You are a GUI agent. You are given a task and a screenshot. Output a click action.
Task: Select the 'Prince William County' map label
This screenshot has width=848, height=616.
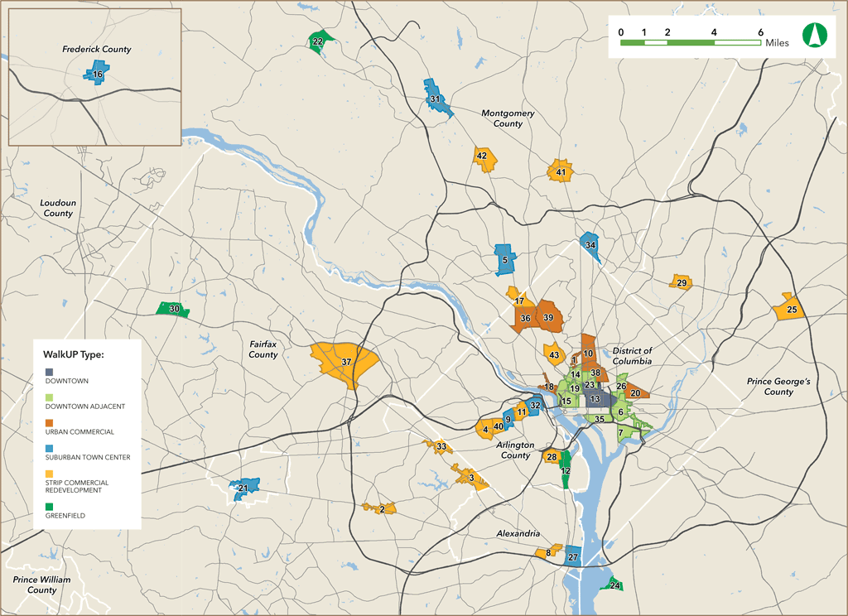click(x=41, y=585)
